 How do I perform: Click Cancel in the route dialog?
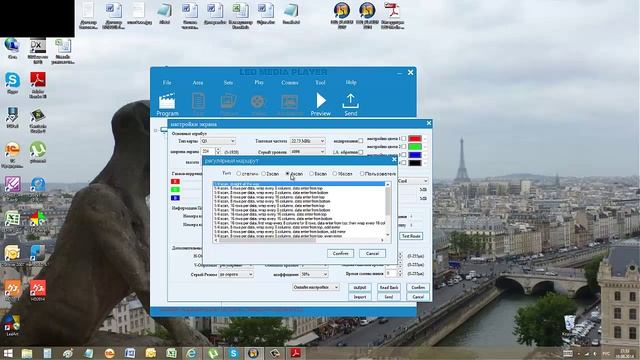pyautogui.click(x=372, y=253)
